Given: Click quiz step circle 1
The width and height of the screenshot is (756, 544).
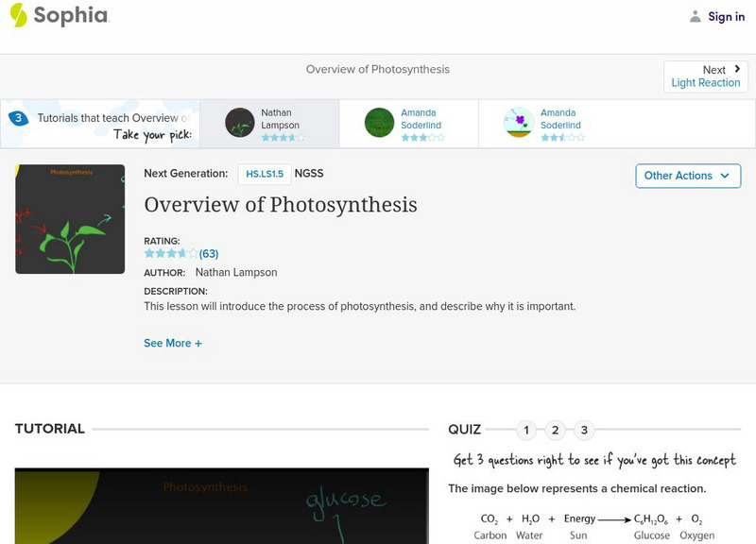Looking at the screenshot, I should pos(527,429).
